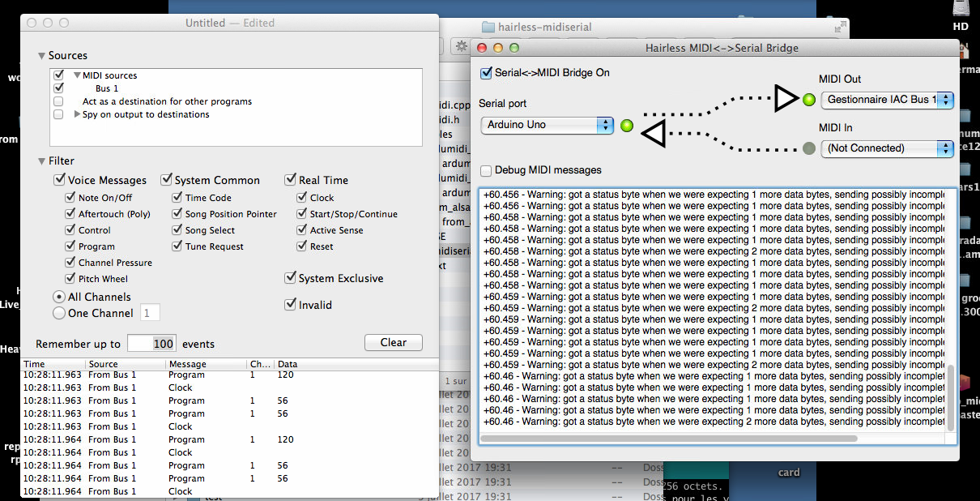This screenshot has height=501, width=980.
Task: Disable Serial<->MIDI Bridge On checkbox
Action: tap(486, 73)
